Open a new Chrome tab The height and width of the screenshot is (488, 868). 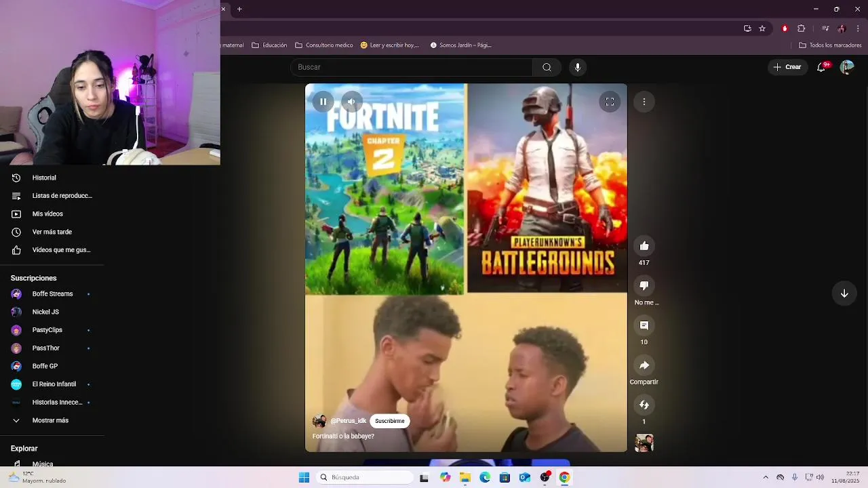click(x=239, y=9)
